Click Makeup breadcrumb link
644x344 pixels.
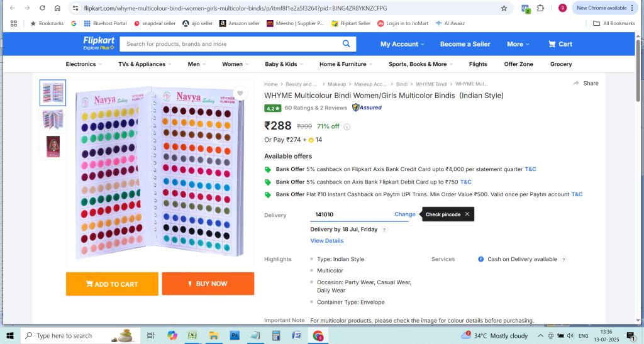[x=337, y=84]
